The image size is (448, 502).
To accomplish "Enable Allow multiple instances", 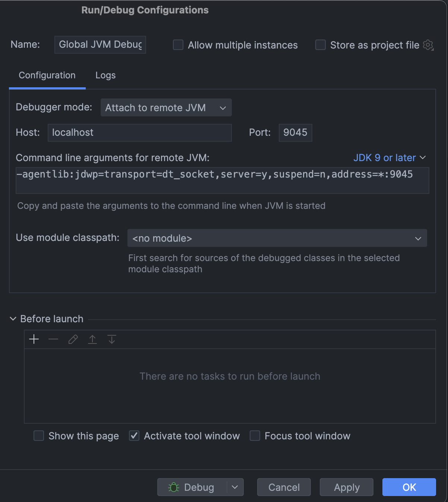I will pyautogui.click(x=178, y=45).
